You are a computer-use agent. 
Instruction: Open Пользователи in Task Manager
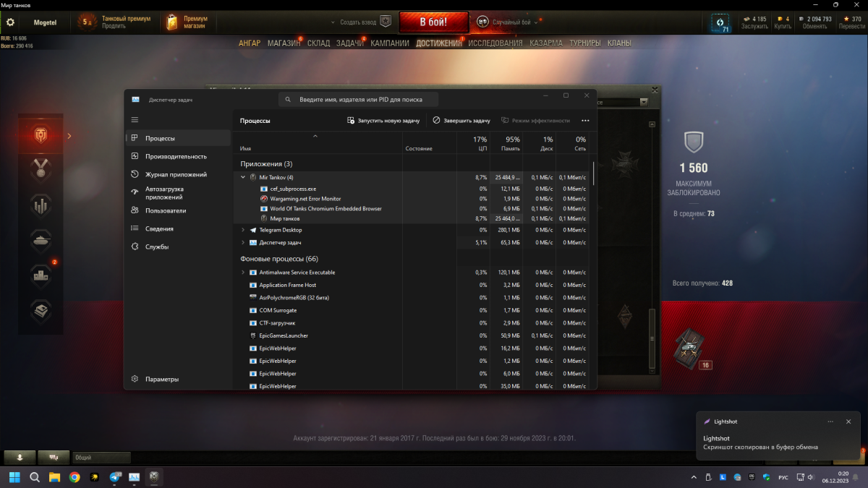coord(178,210)
